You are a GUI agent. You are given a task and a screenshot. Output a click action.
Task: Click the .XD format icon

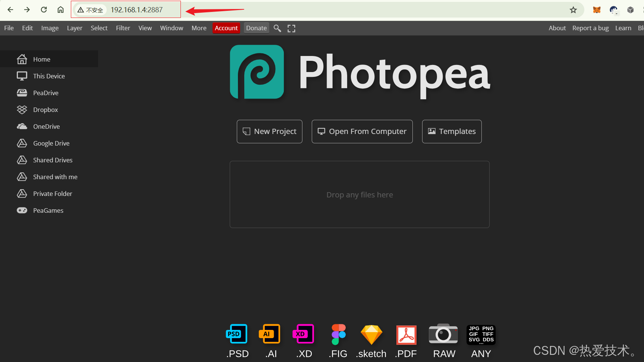coord(303,334)
